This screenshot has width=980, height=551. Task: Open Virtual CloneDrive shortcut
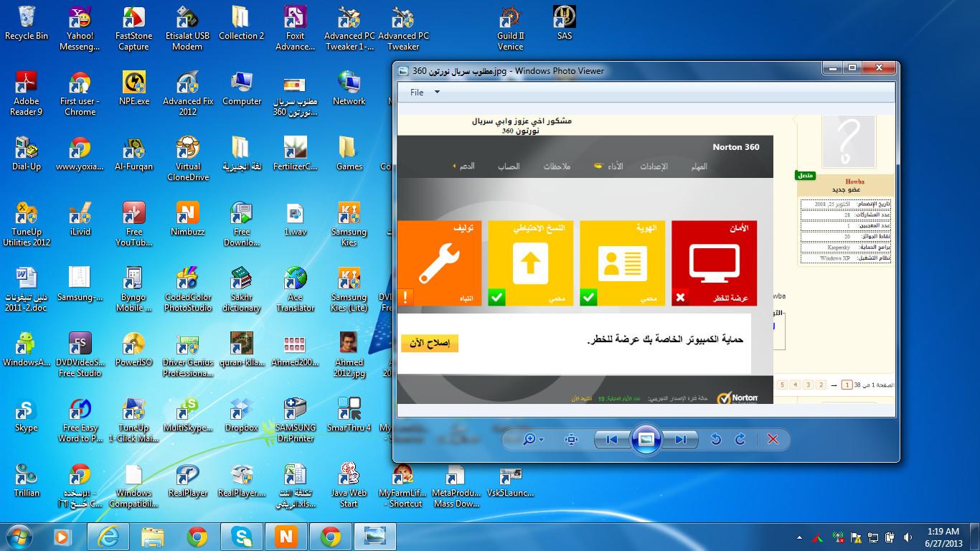pyautogui.click(x=188, y=159)
